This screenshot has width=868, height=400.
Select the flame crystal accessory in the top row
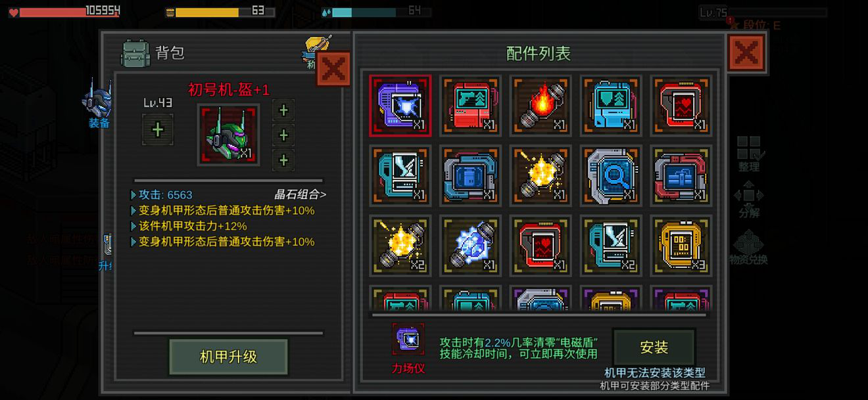tap(541, 106)
